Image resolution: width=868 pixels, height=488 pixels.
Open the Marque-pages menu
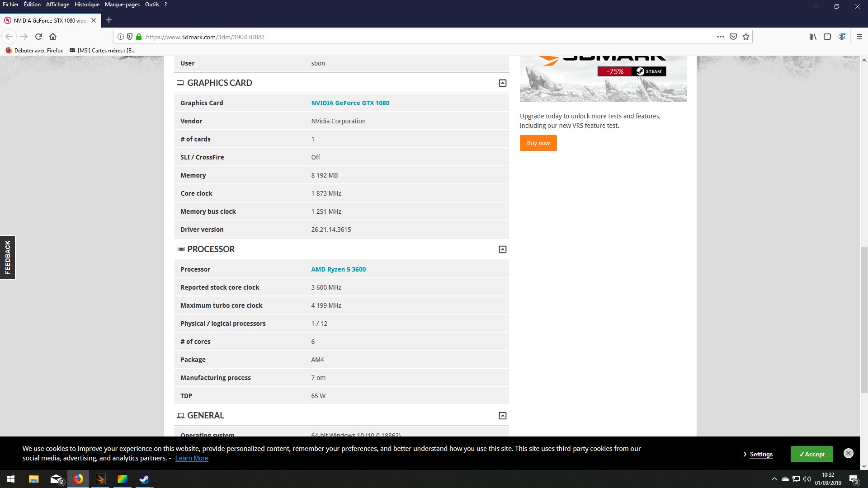click(x=122, y=5)
